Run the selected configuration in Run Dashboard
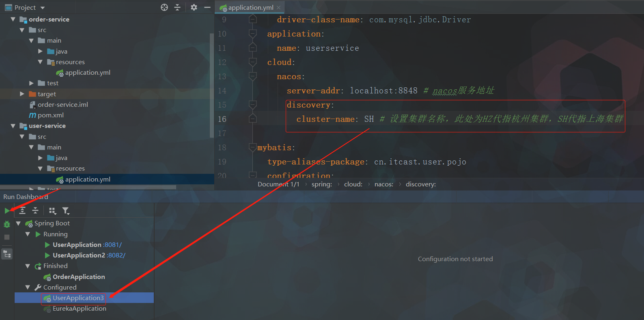Image resolution: width=644 pixels, height=320 pixels. pyautogui.click(x=7, y=210)
